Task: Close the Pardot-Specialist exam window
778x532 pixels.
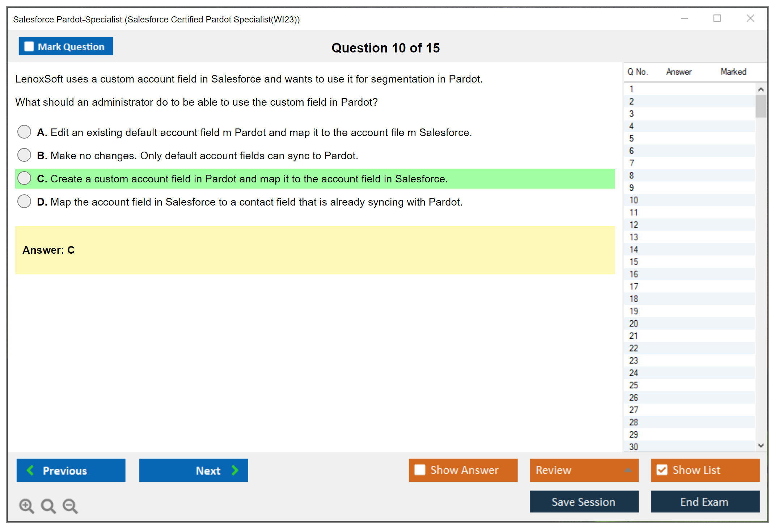Action: pyautogui.click(x=750, y=18)
